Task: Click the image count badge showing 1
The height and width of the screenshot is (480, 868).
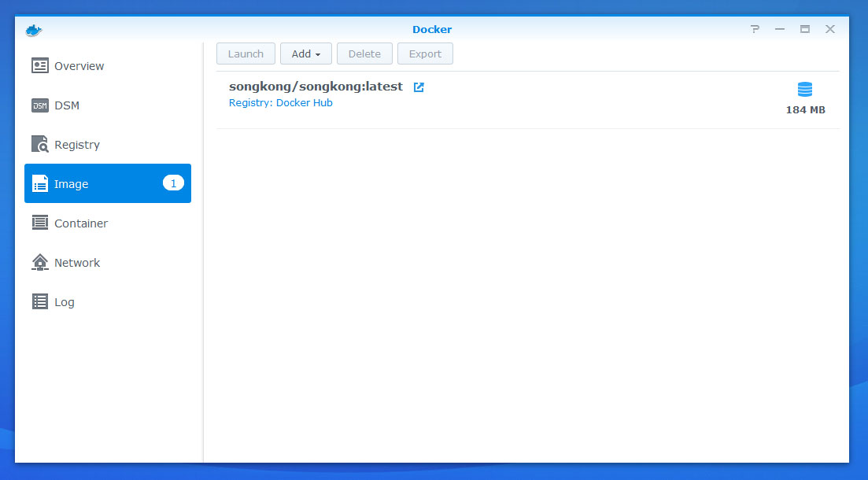Action: coord(173,183)
